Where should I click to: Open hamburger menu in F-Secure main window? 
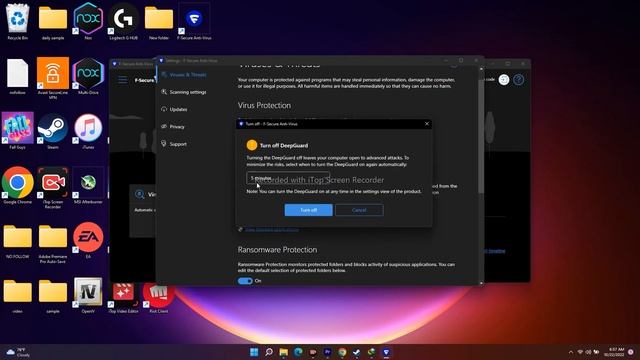click(122, 80)
